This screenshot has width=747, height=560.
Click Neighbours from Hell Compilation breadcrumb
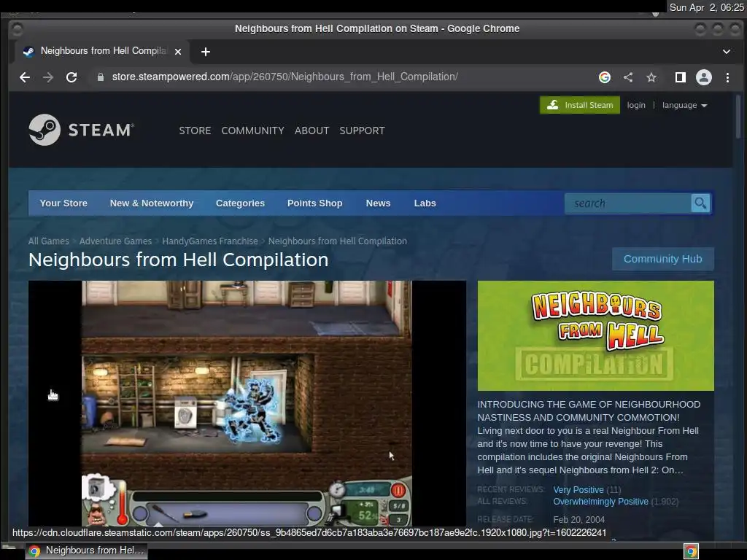[x=337, y=241]
